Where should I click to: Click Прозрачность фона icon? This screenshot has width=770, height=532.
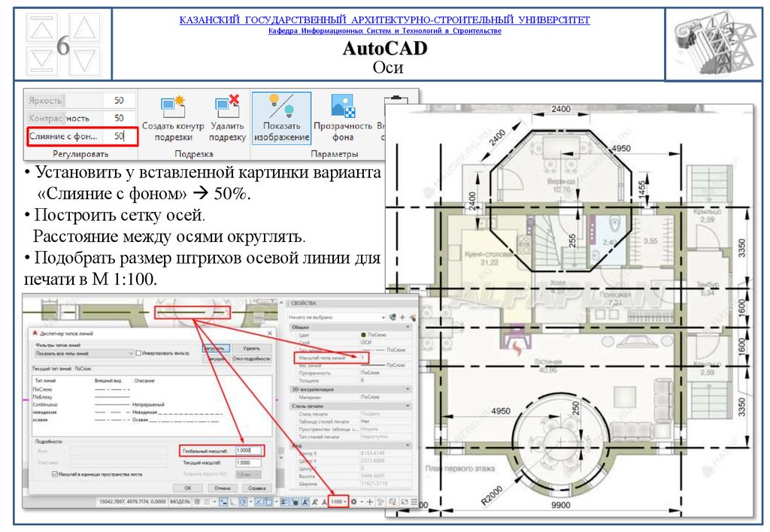click(x=343, y=106)
